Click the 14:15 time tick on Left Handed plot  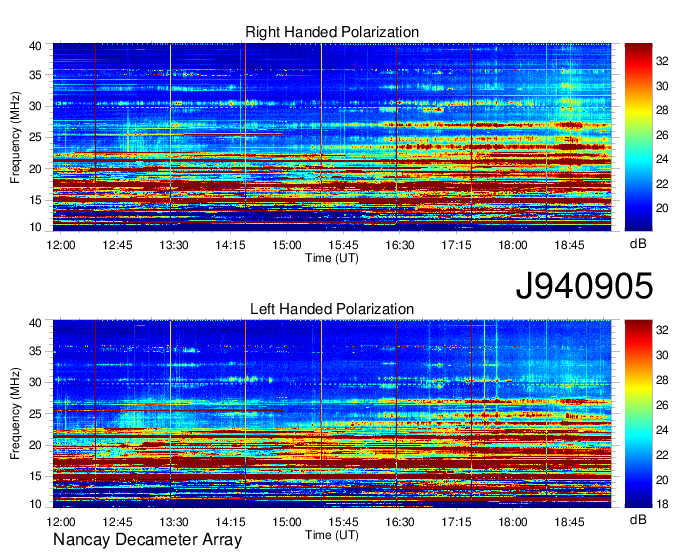click(230, 522)
